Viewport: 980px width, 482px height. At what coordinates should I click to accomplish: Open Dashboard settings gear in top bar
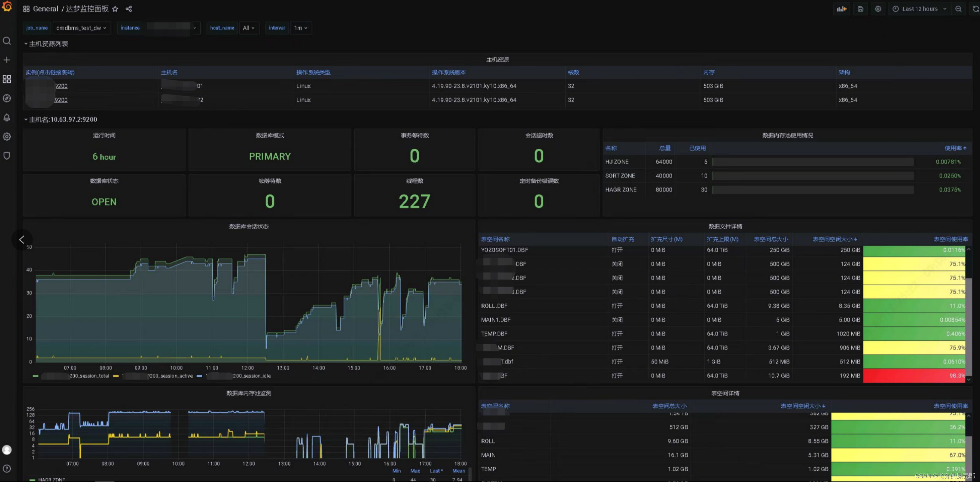coord(878,9)
